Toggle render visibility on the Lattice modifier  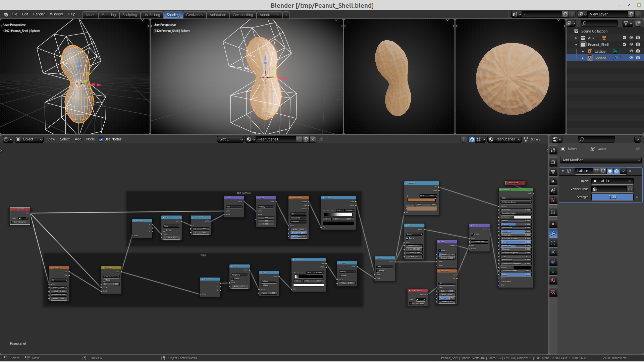tap(617, 171)
